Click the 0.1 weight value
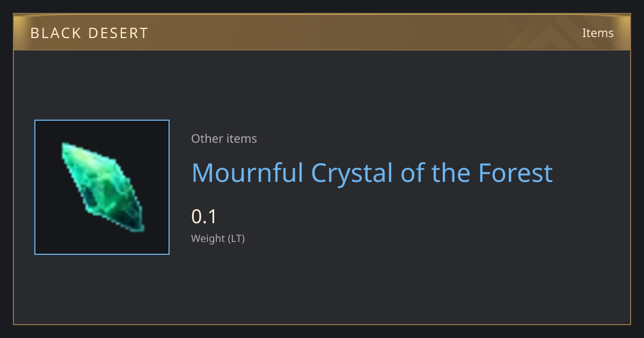The width and height of the screenshot is (644, 338). [x=204, y=217]
